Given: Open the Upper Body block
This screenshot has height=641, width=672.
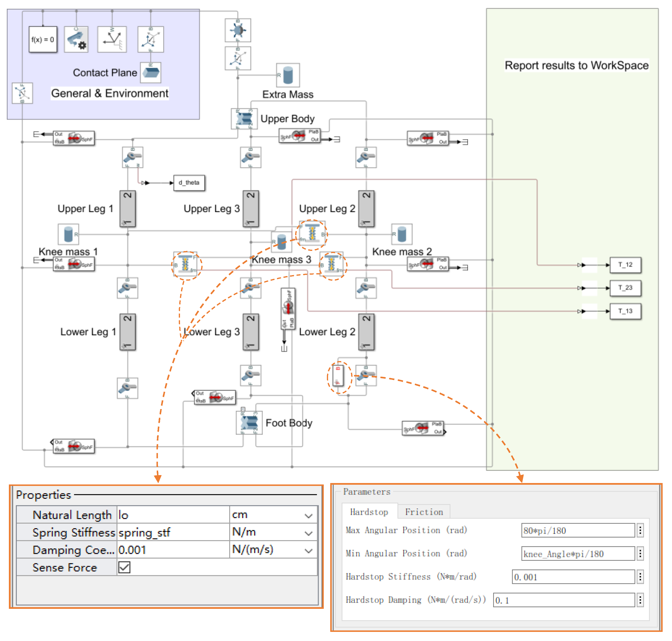Looking at the screenshot, I should (x=244, y=119).
